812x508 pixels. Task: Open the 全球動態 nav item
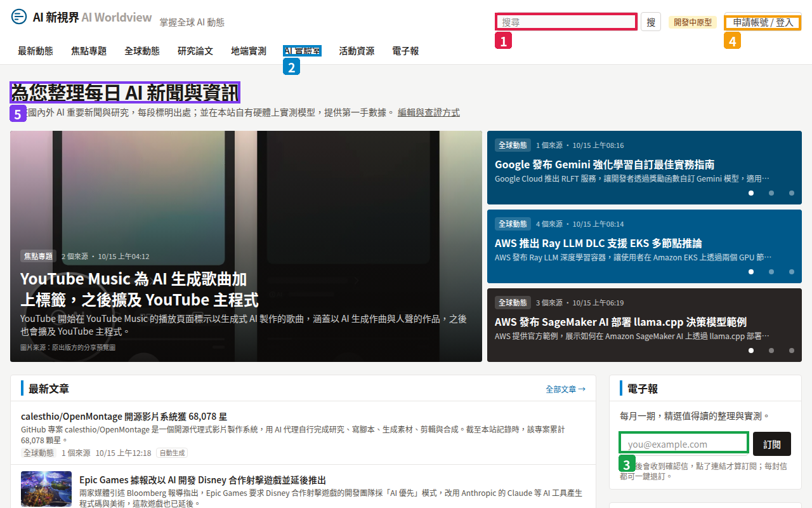(x=142, y=51)
